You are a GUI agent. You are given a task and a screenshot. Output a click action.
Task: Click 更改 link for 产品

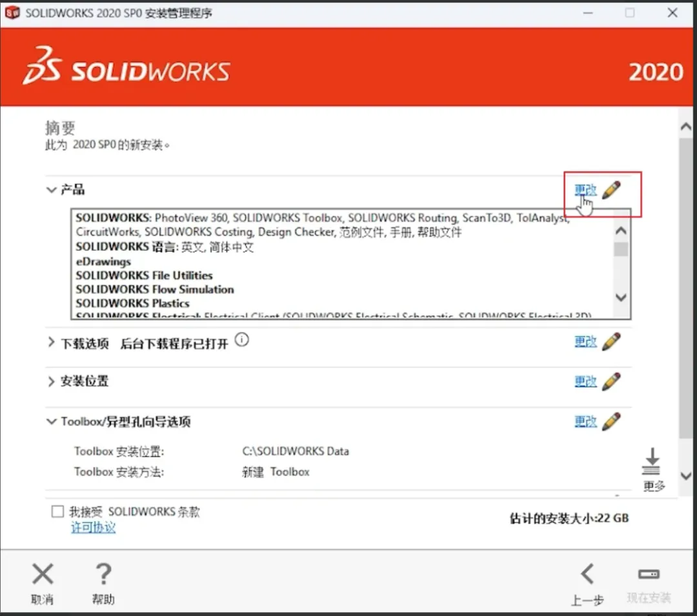click(585, 190)
